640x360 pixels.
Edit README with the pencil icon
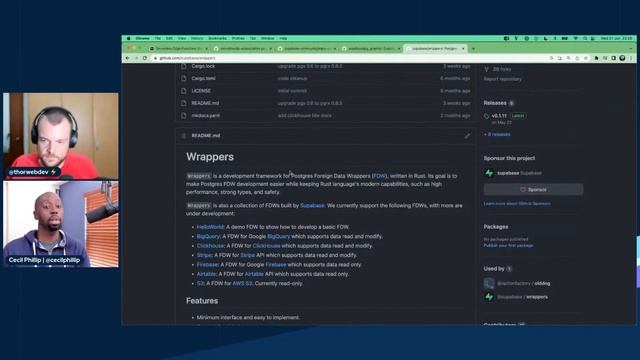point(467,136)
